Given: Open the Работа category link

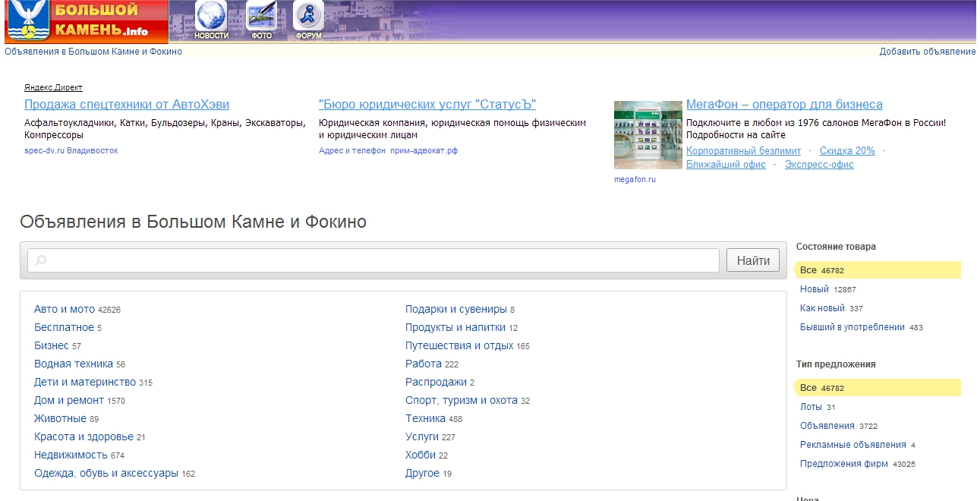Looking at the screenshot, I should 423,364.
